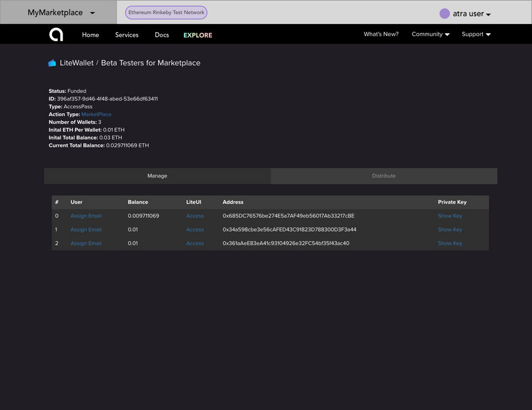Click Access link for wallet 1
The width and height of the screenshot is (532, 410).
195,230
